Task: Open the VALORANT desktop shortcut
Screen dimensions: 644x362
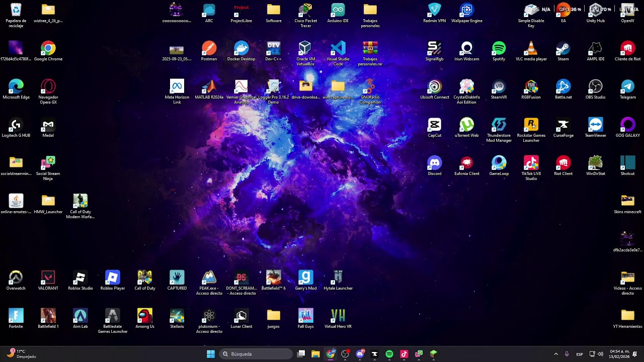Action: (48, 278)
